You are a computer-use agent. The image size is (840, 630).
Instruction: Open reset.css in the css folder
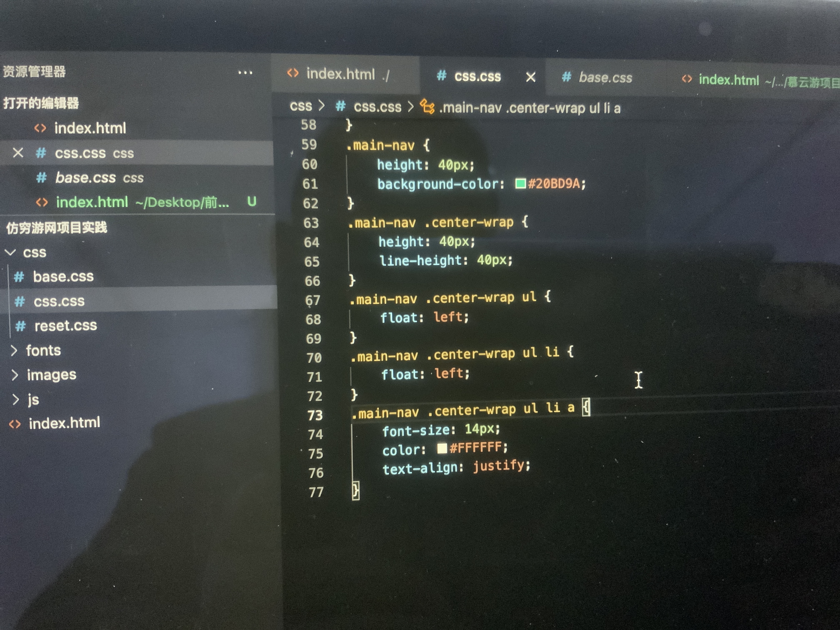point(65,326)
